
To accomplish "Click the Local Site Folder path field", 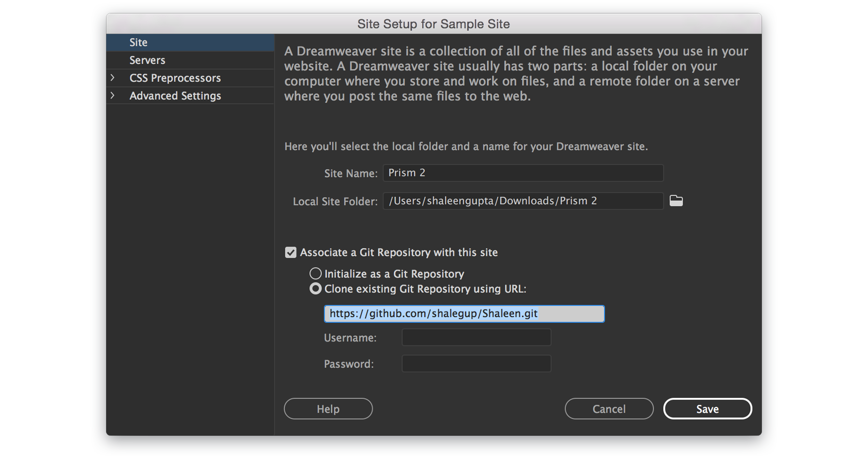I will 522,201.
